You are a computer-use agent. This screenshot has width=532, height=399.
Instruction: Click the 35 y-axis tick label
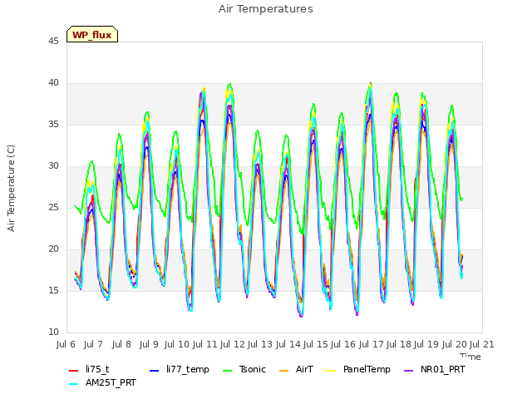[x=53, y=125]
